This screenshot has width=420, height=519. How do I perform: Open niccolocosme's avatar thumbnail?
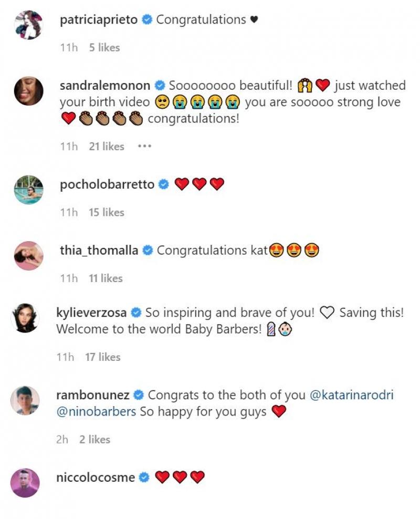pyautogui.click(x=25, y=483)
